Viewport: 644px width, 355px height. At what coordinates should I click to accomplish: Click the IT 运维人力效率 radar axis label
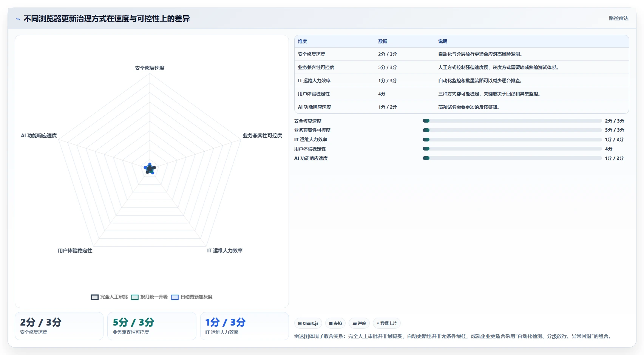pos(225,250)
